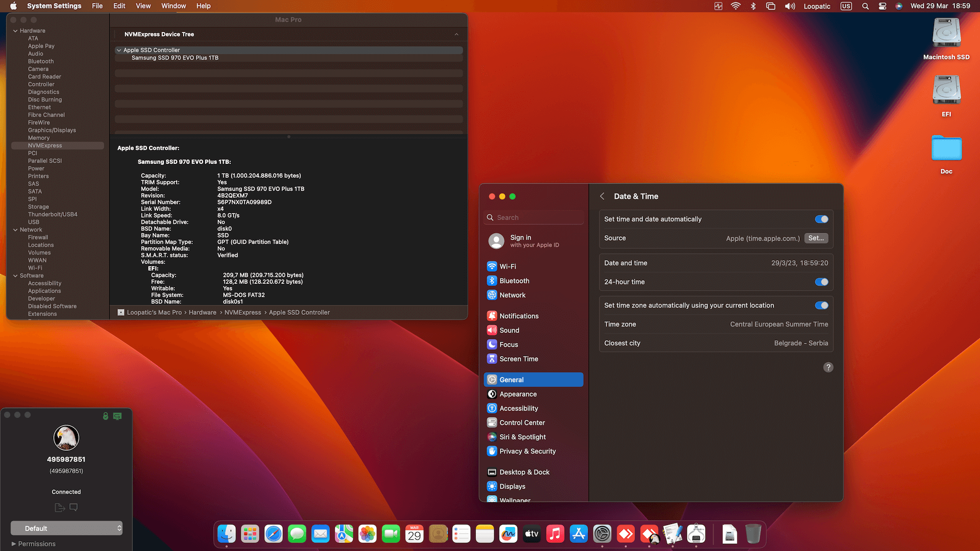Screen dimensions: 980x551
Task: Click the search field in System Settings
Action: (533, 217)
